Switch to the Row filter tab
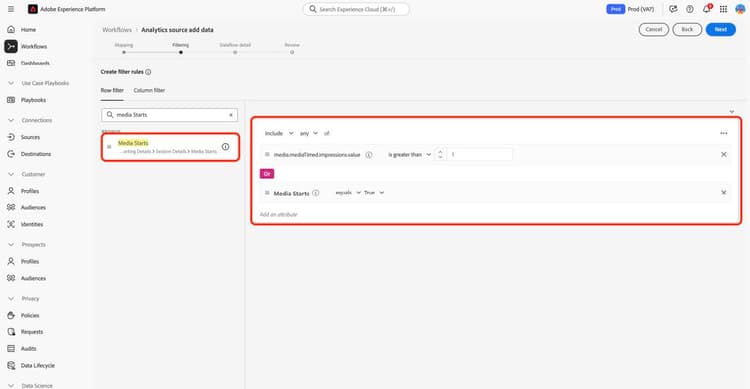The width and height of the screenshot is (750, 389). (112, 90)
